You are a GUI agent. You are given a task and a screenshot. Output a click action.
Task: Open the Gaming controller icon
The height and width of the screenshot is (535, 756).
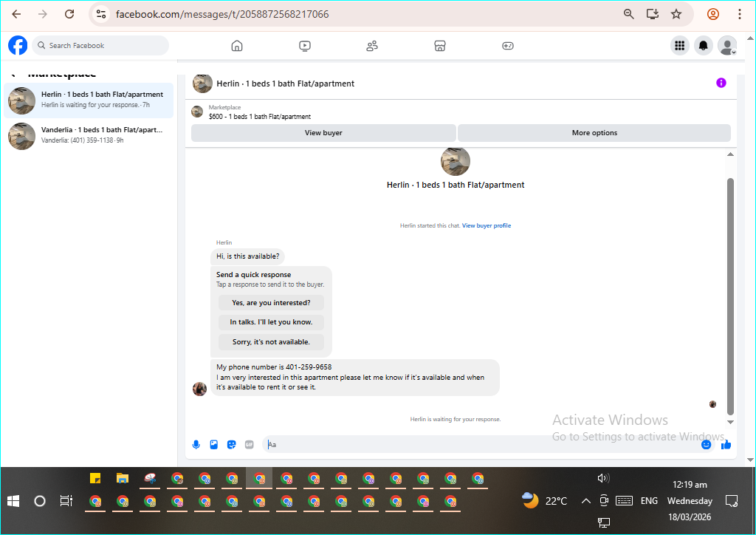(x=508, y=46)
